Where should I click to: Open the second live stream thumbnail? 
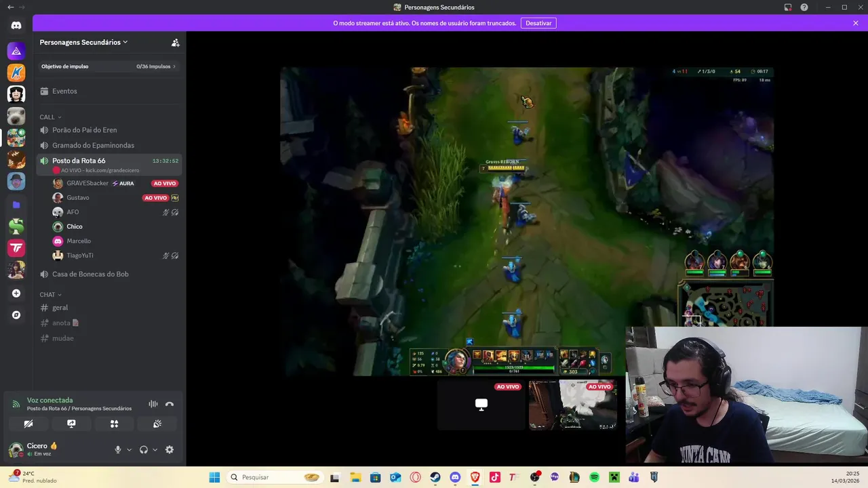point(573,405)
